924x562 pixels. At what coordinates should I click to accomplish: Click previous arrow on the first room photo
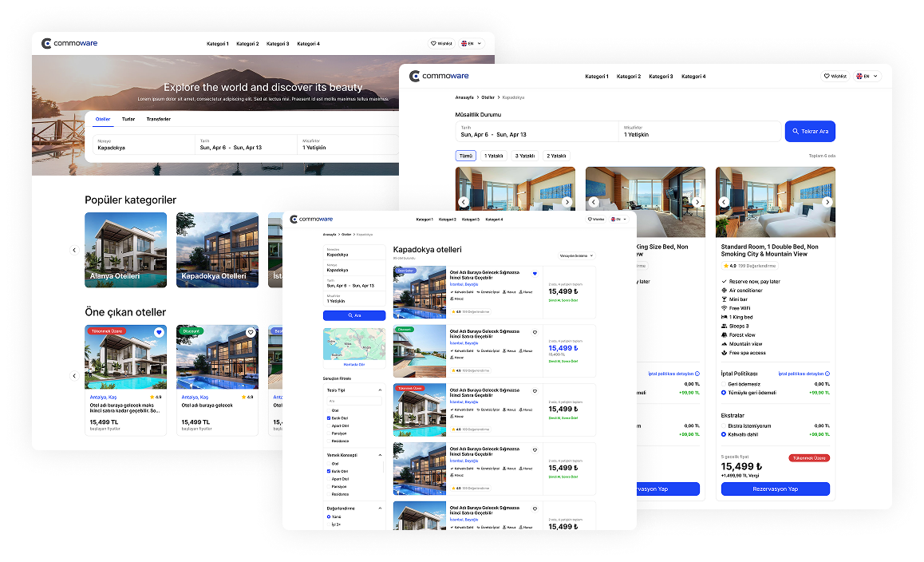coord(464,202)
